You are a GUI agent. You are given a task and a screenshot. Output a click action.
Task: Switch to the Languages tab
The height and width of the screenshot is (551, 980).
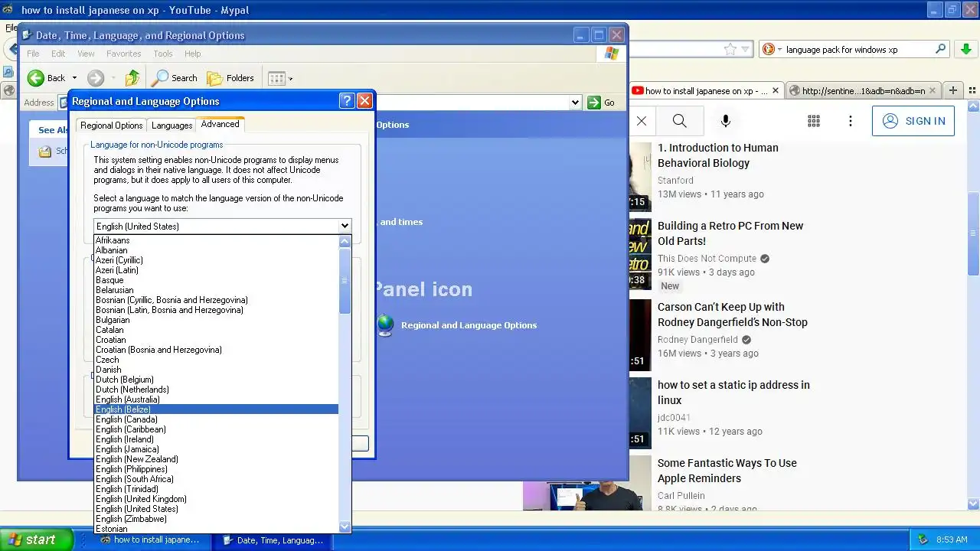click(171, 126)
